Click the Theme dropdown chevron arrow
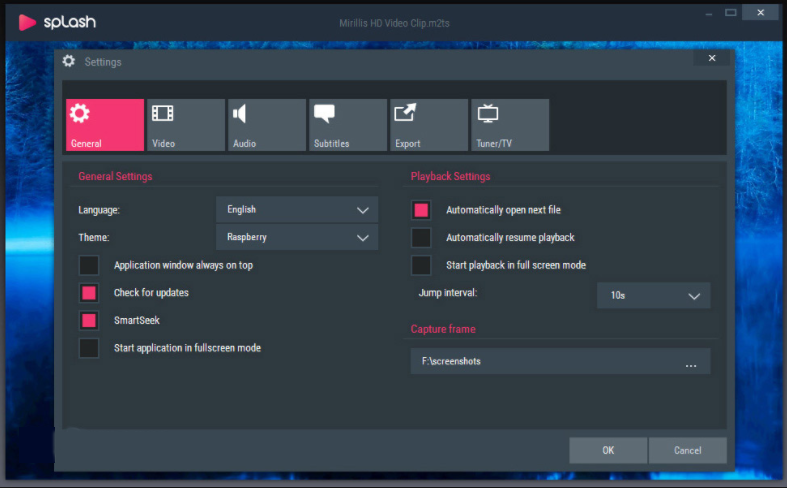Viewport: 787px width, 488px height. coord(362,238)
